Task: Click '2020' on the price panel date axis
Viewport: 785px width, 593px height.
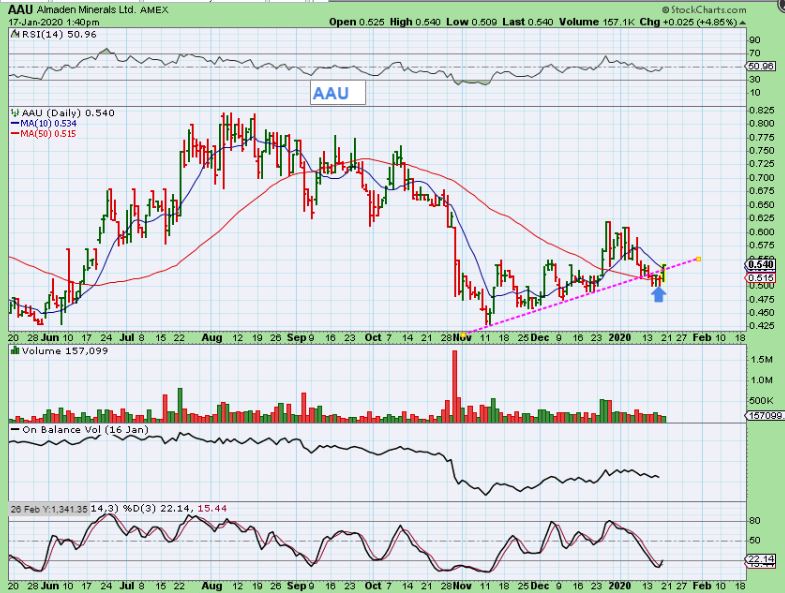Action: click(x=619, y=338)
